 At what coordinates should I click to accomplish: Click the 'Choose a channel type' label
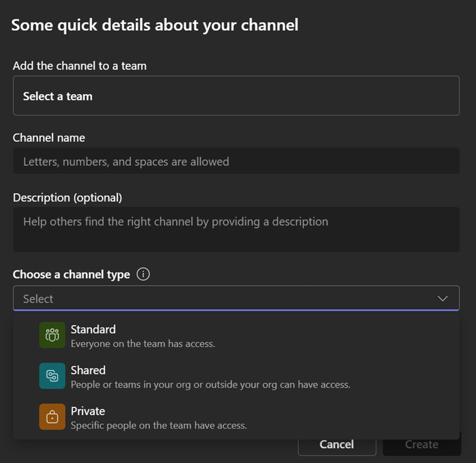[x=71, y=274]
